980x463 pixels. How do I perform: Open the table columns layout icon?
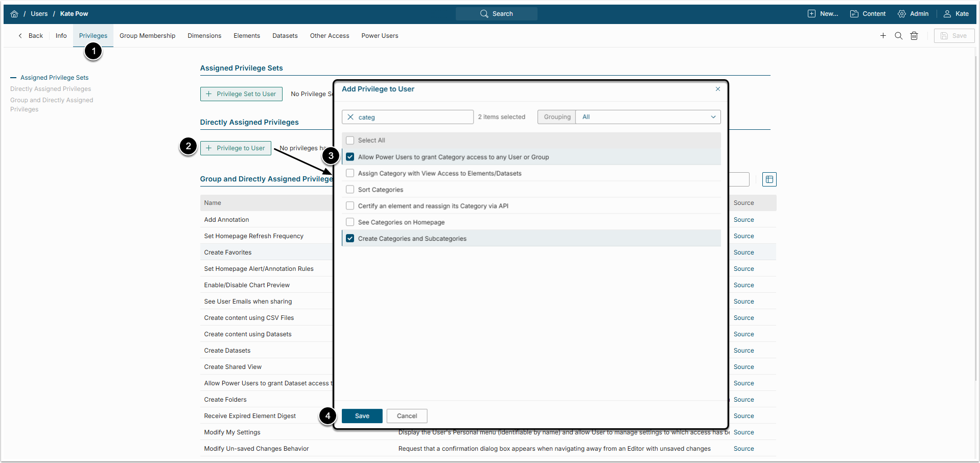769,179
